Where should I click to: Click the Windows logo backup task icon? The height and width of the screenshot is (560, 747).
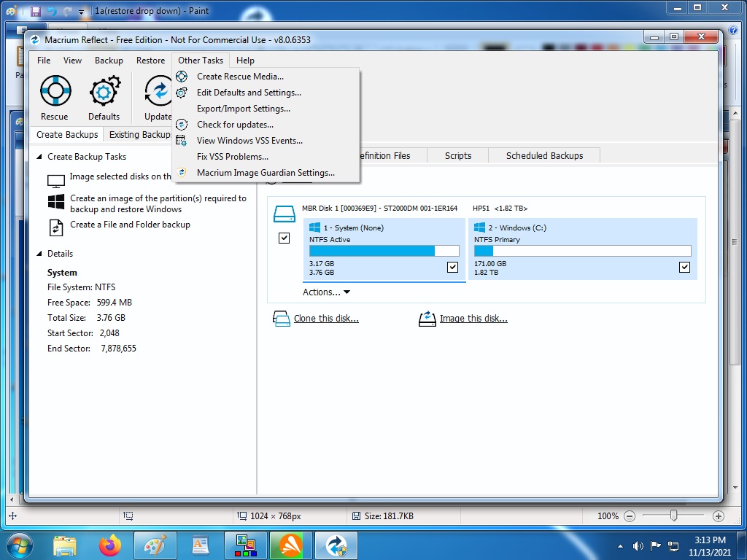[56, 201]
